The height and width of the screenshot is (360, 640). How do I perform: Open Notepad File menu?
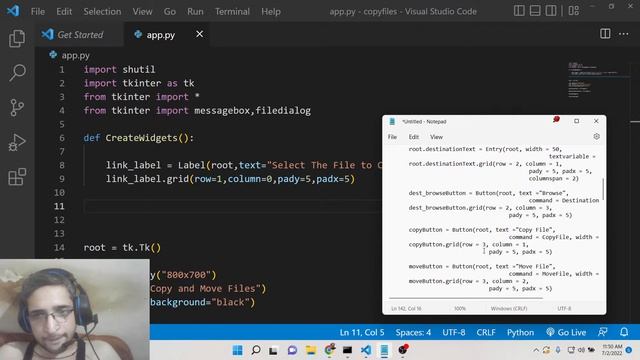[392, 137]
